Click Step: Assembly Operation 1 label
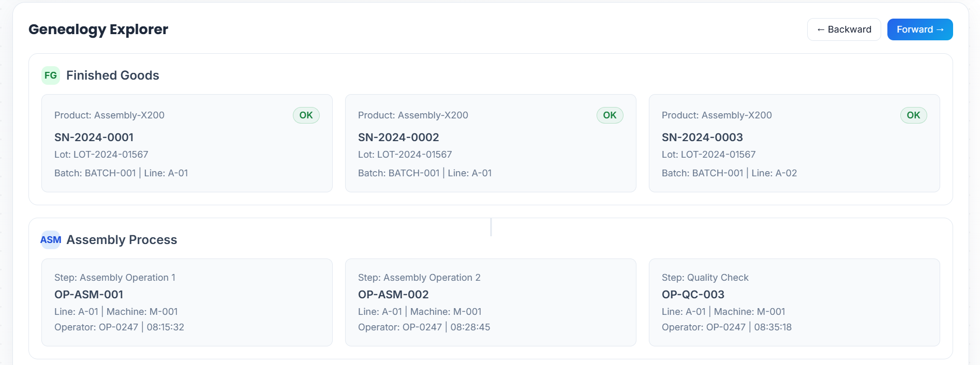The height and width of the screenshot is (365, 980). coord(115,278)
